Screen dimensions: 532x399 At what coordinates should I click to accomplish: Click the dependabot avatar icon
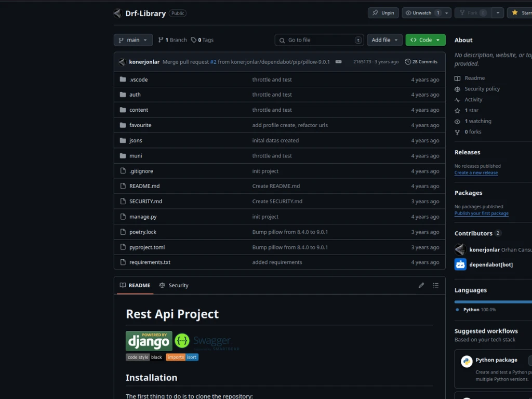click(460, 264)
